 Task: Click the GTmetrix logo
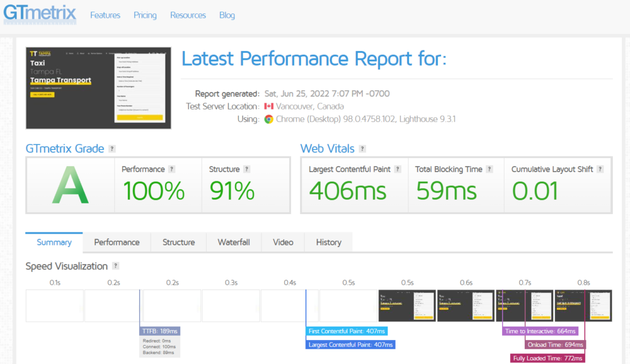pos(39,14)
